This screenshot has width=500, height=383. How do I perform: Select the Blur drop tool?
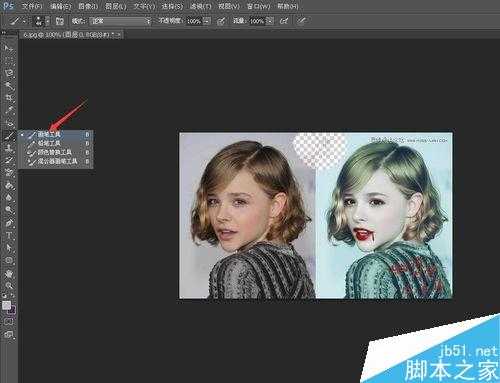point(9,198)
